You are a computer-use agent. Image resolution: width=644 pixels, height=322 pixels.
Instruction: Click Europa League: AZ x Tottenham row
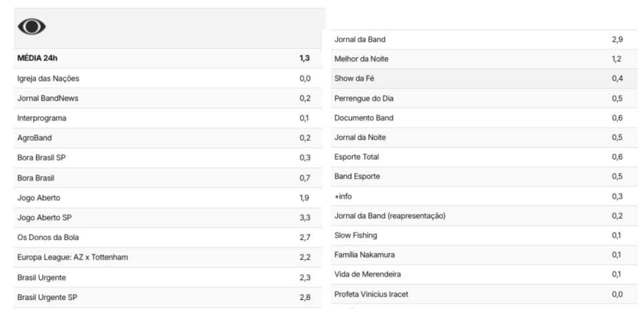coord(168,257)
